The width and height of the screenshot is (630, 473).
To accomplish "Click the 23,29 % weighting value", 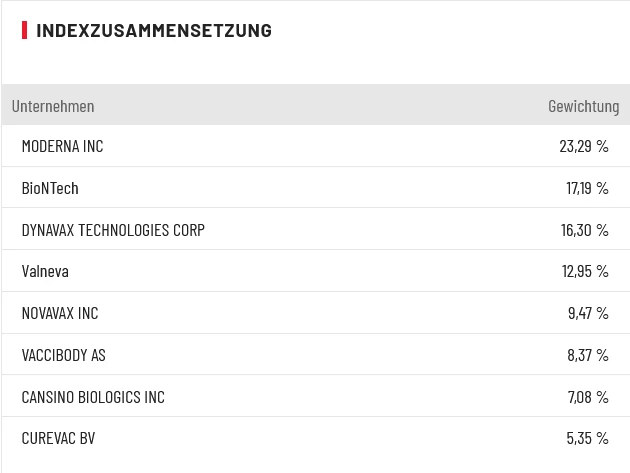I will [x=584, y=146].
